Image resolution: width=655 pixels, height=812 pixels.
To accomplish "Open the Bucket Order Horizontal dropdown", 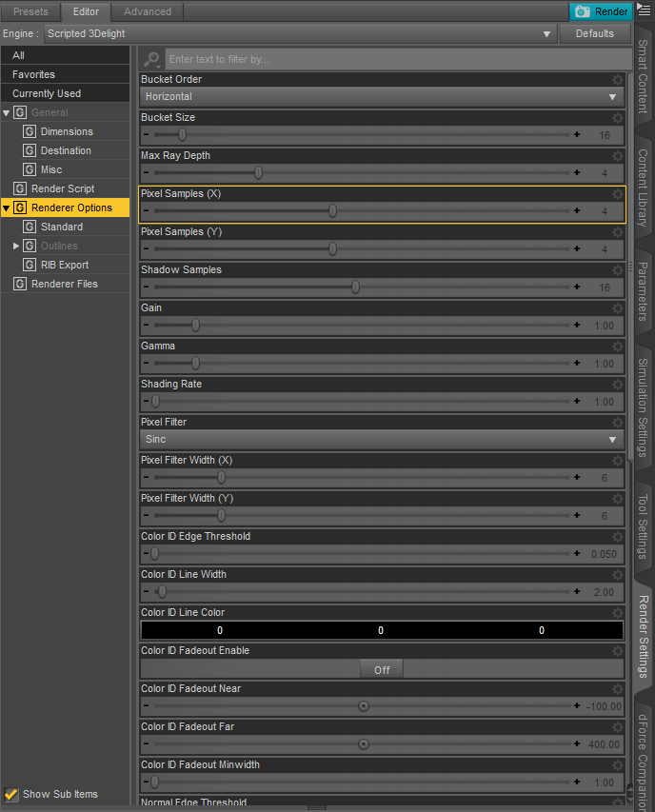I will pos(382,97).
